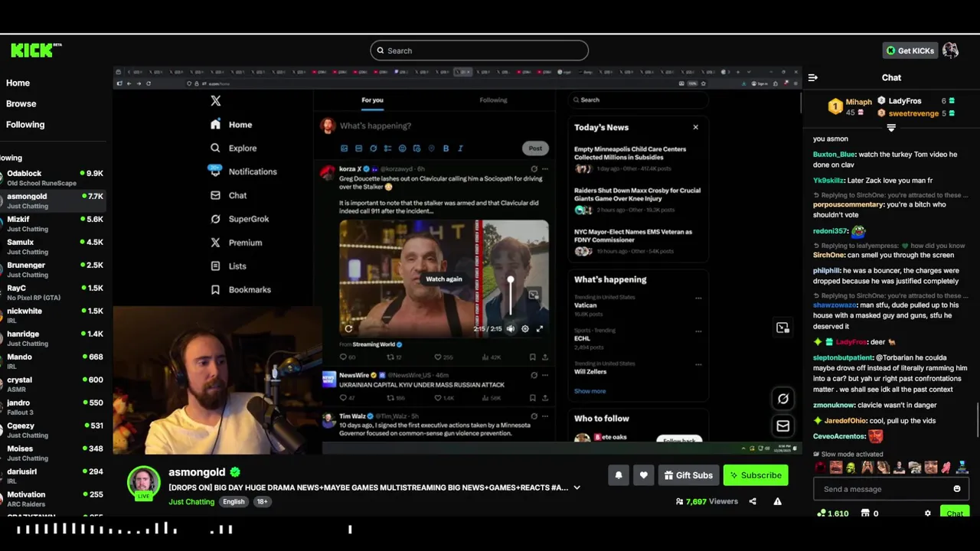Click location pin icon in tweet composer

pos(431,148)
